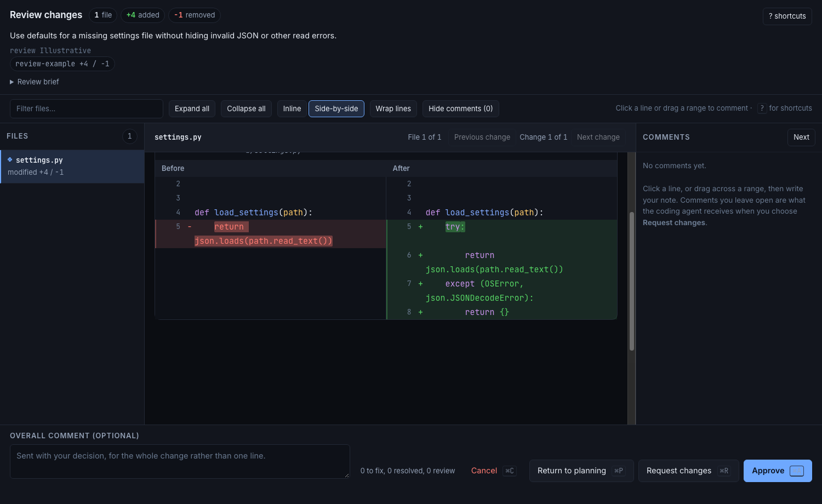Click added line 8 'return {}'

502,312
